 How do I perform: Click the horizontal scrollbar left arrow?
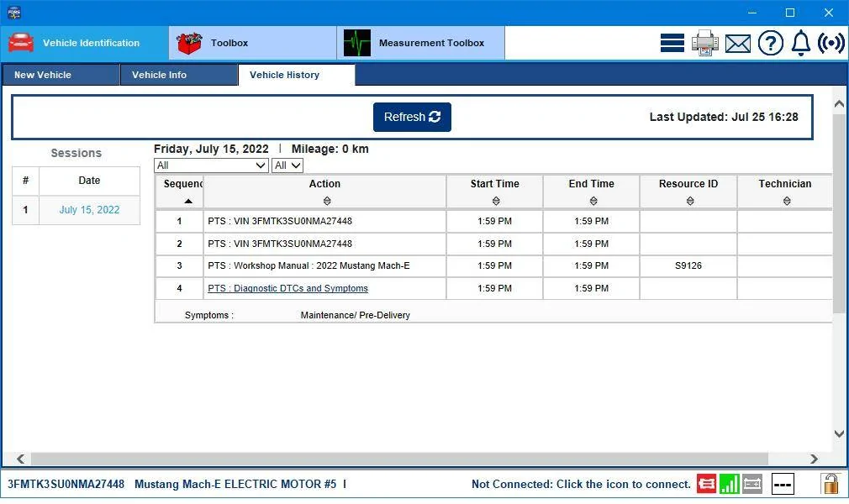pos(20,459)
